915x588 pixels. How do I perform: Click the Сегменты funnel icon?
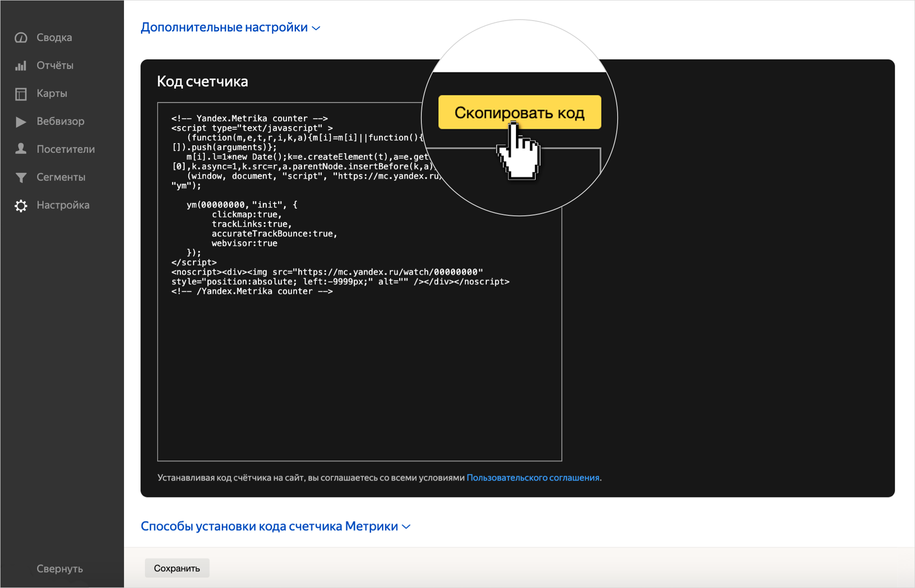click(21, 177)
